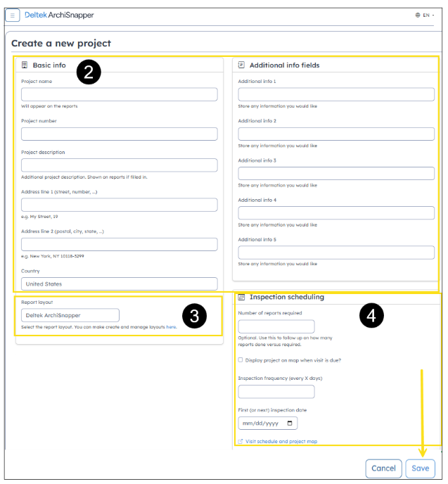Click the Cancel button
448x484 pixels.
coord(383,469)
